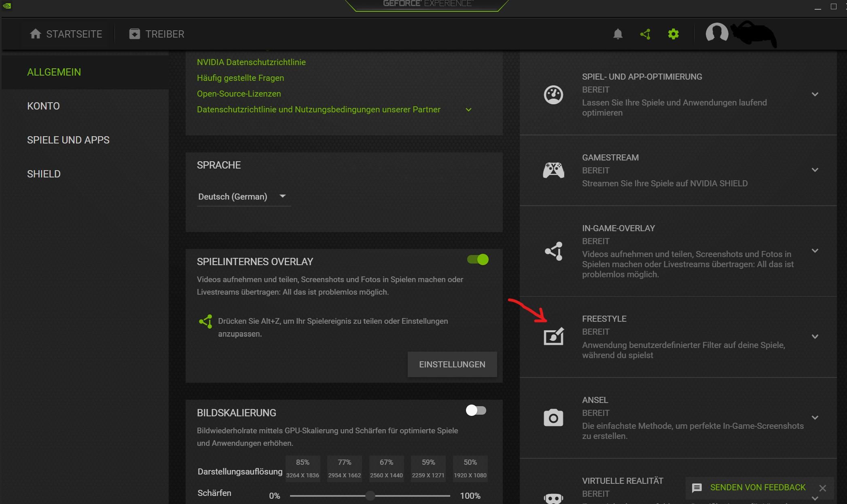This screenshot has height=504, width=847.
Task: Expand the Freestyle section chevron
Action: (815, 336)
